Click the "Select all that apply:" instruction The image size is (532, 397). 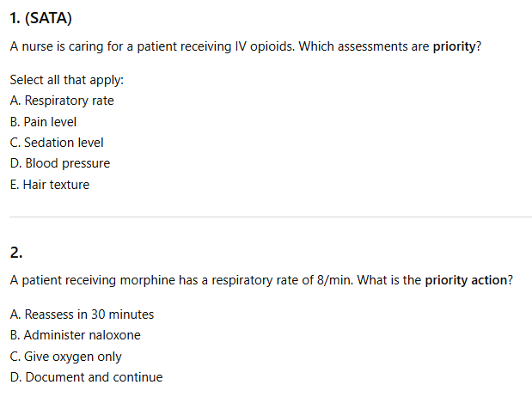(67, 80)
